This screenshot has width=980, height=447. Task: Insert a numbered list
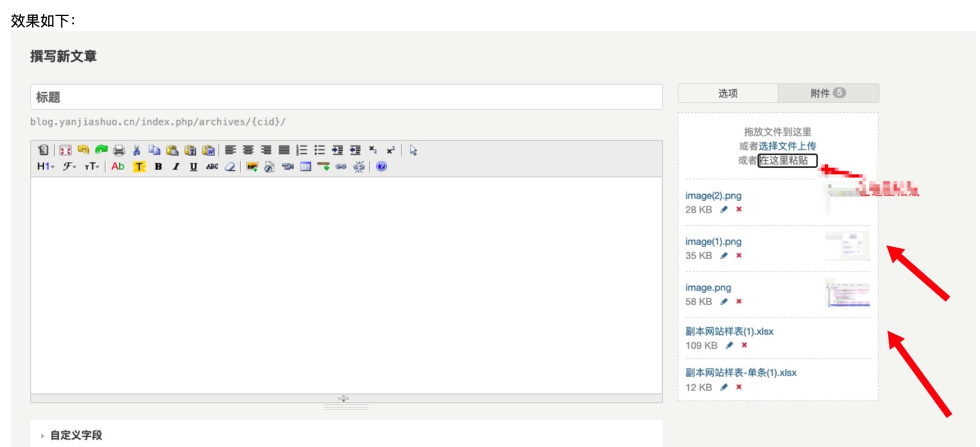(302, 150)
